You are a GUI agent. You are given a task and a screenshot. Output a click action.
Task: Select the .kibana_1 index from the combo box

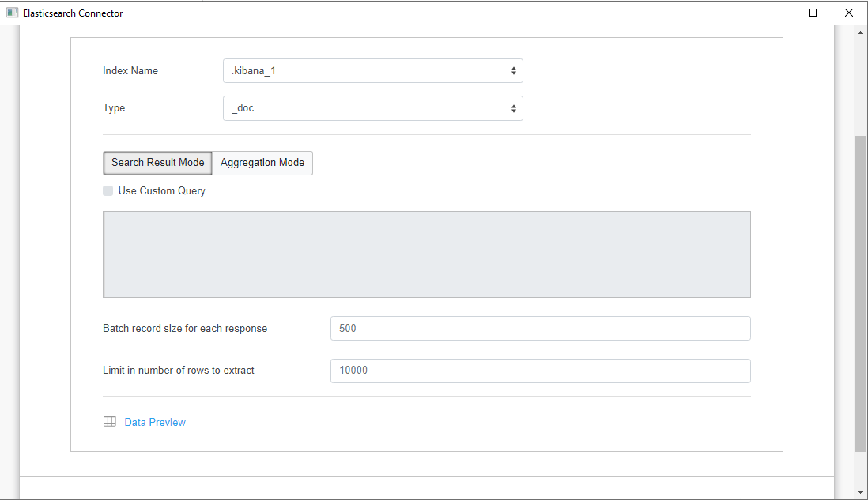tap(372, 70)
